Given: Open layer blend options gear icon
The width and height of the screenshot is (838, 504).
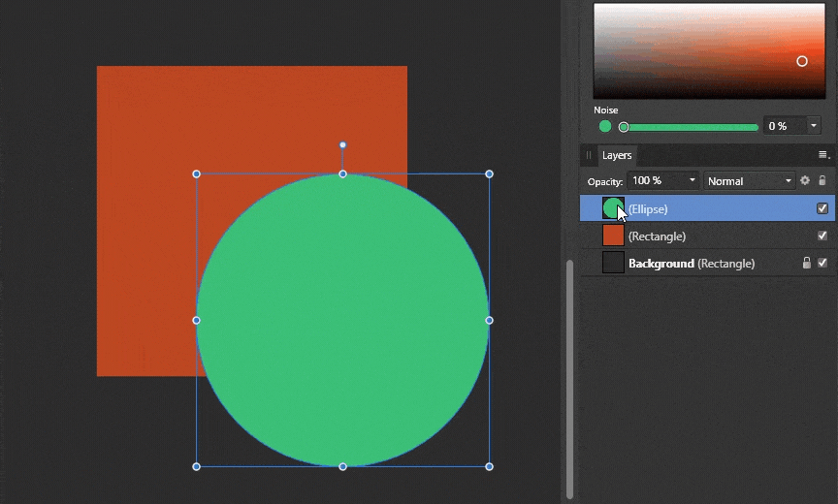Looking at the screenshot, I should coord(805,181).
